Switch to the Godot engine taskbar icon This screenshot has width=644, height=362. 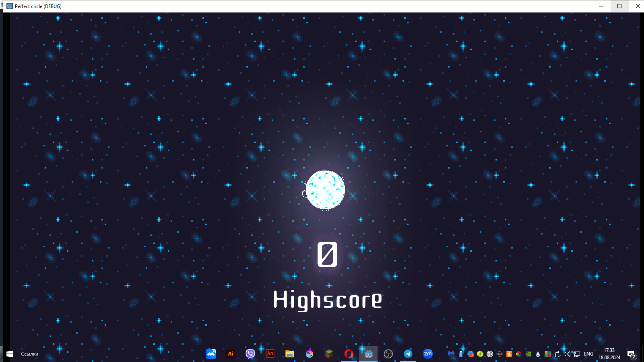click(x=369, y=354)
